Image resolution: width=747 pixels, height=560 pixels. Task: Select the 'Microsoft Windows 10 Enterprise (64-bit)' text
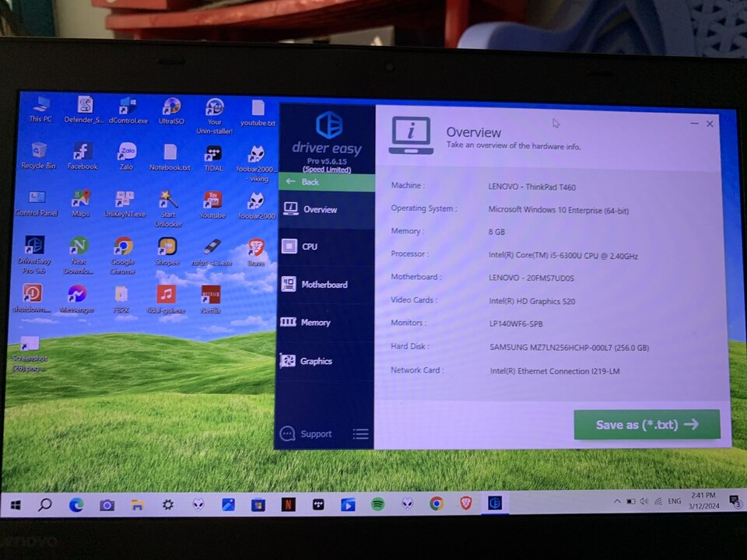(559, 210)
